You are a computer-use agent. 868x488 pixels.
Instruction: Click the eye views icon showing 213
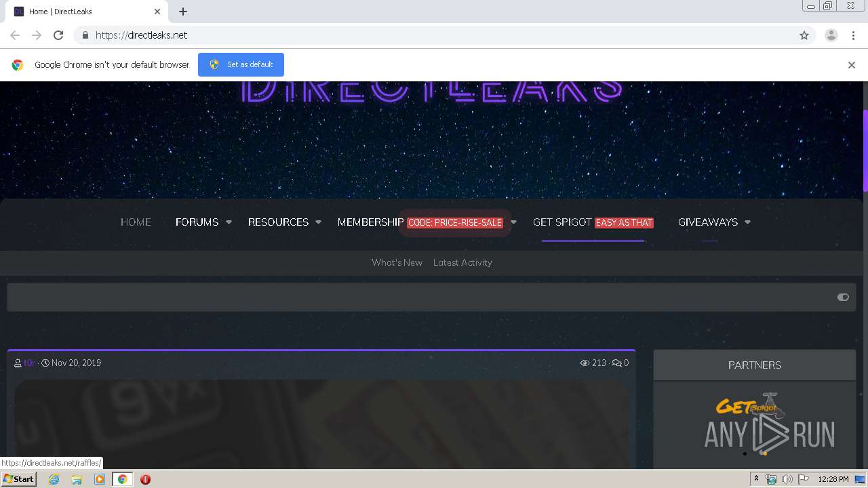(x=585, y=363)
